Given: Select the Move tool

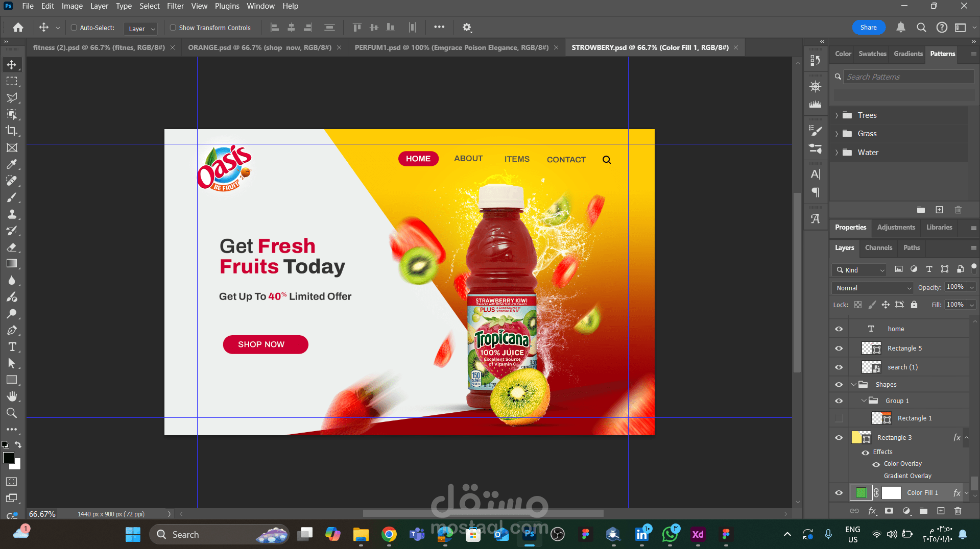Looking at the screenshot, I should click(x=12, y=65).
